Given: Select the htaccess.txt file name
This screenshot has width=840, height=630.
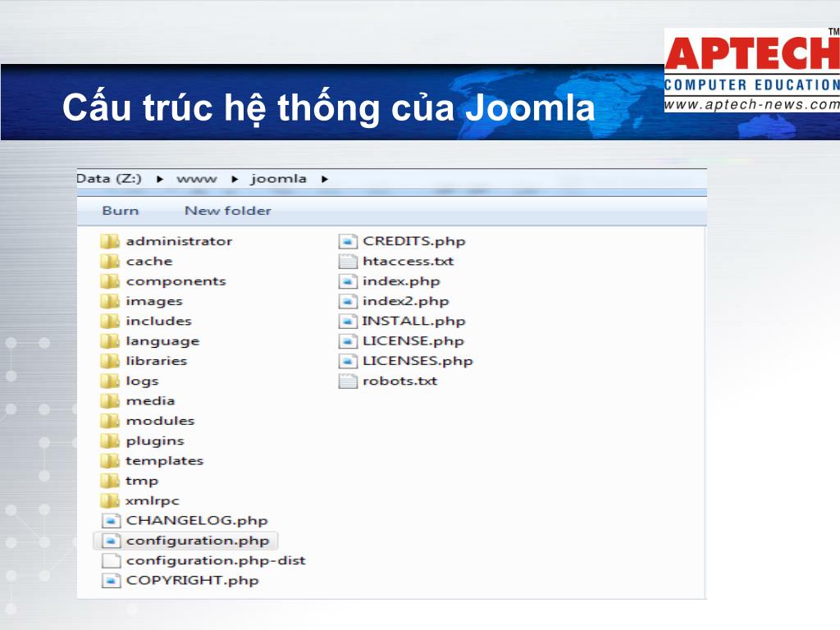Looking at the screenshot, I should coord(409,261).
